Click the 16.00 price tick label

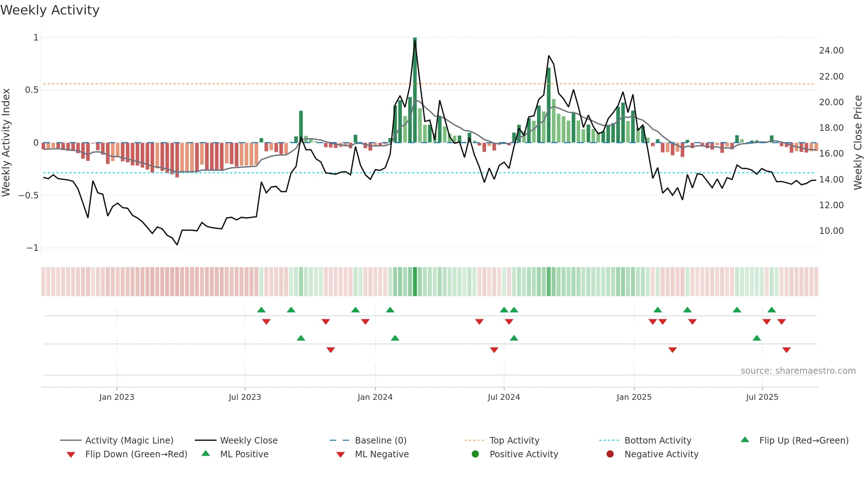[x=831, y=154]
